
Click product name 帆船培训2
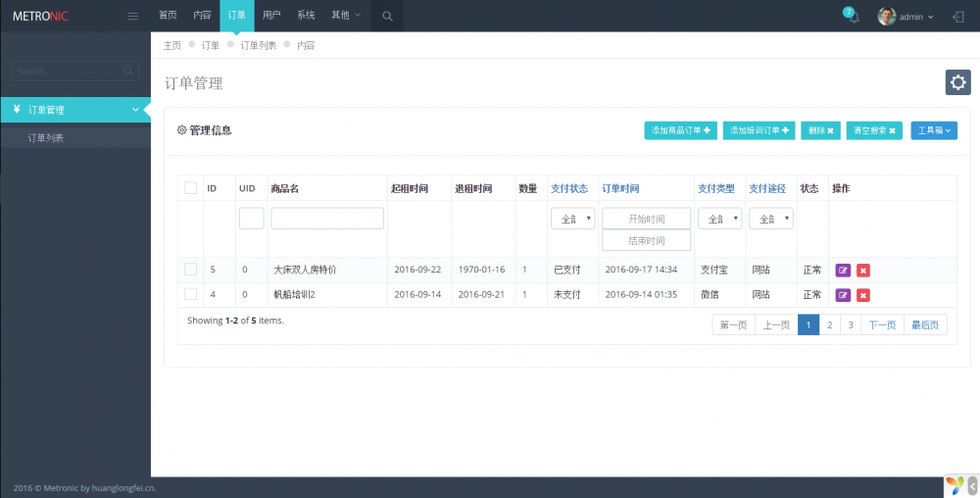point(294,294)
